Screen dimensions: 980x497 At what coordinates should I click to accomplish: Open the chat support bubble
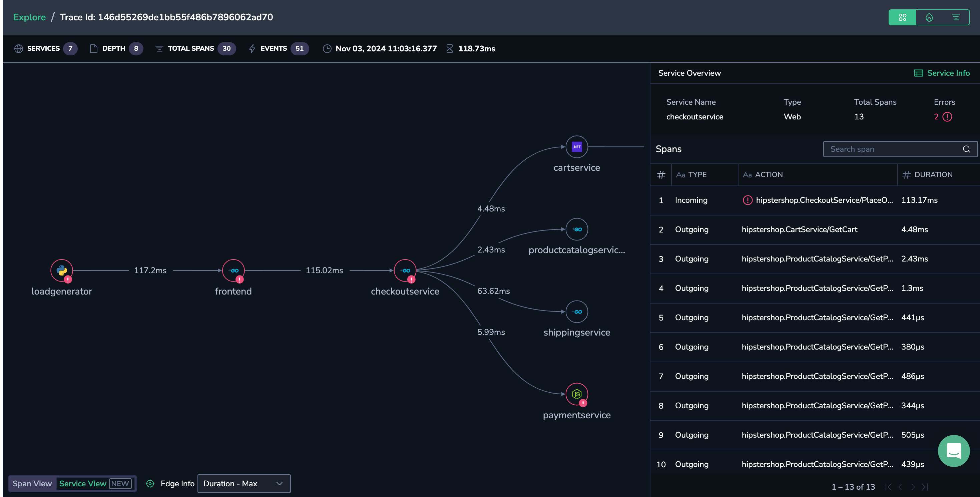coord(953,451)
